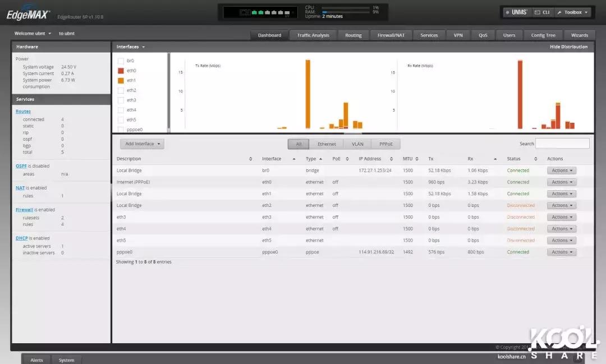Click the tall red Rx rate bar
Screen dimensions: 606x364
click(520, 94)
